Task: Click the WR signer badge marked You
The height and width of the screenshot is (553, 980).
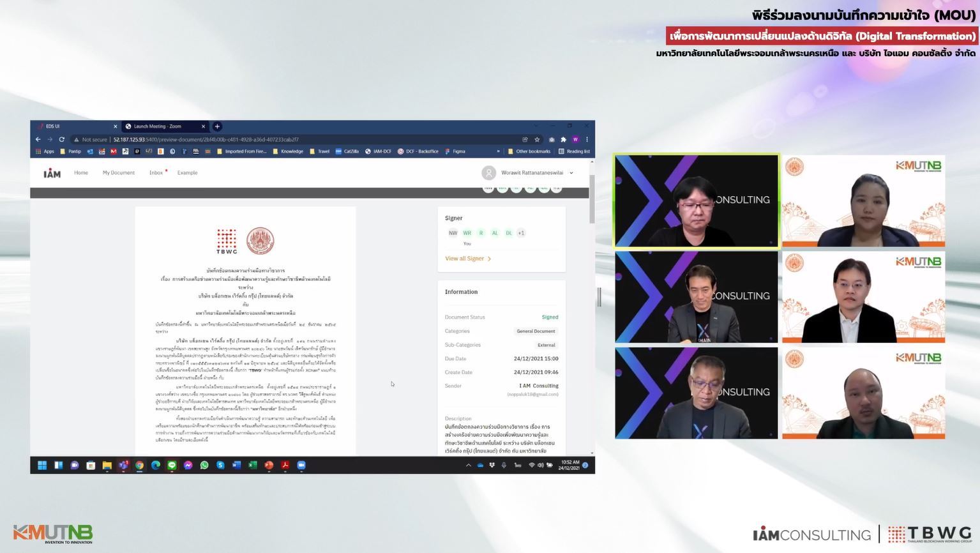Action: pos(467,233)
